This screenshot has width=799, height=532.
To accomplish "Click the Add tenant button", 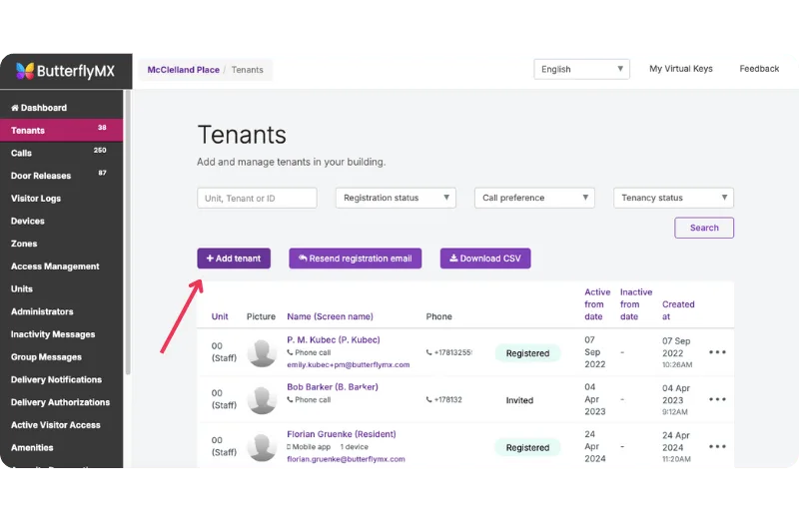I will (234, 259).
